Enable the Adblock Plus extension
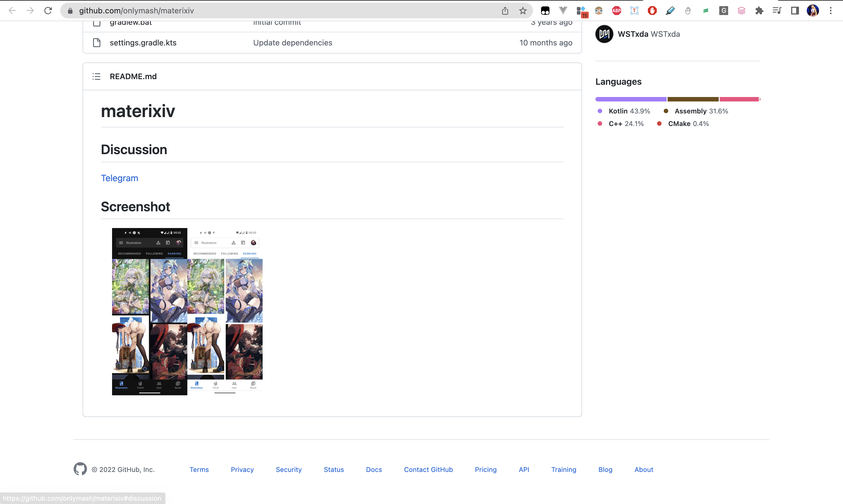 click(x=616, y=11)
